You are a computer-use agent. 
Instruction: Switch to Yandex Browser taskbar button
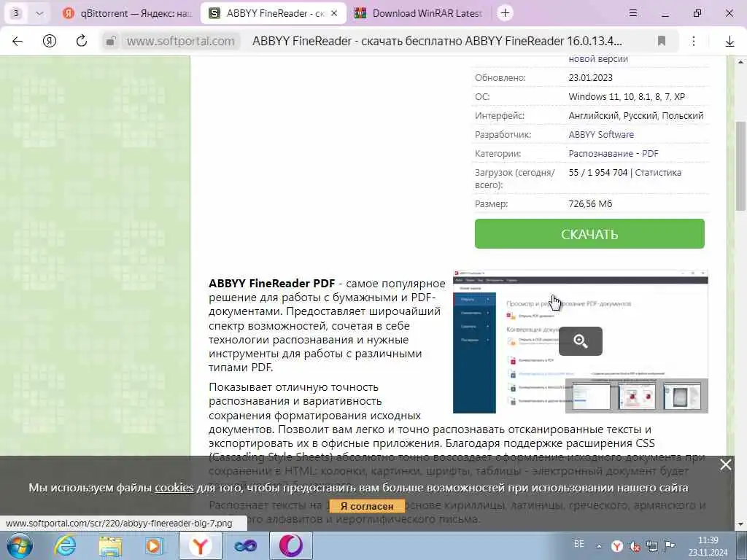[200, 545]
